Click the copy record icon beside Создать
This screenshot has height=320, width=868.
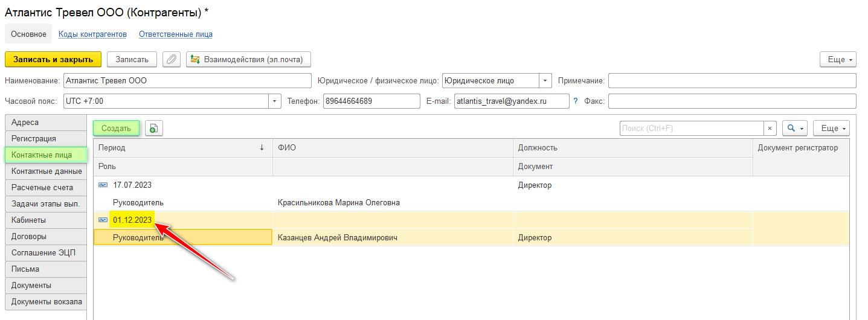pos(154,128)
